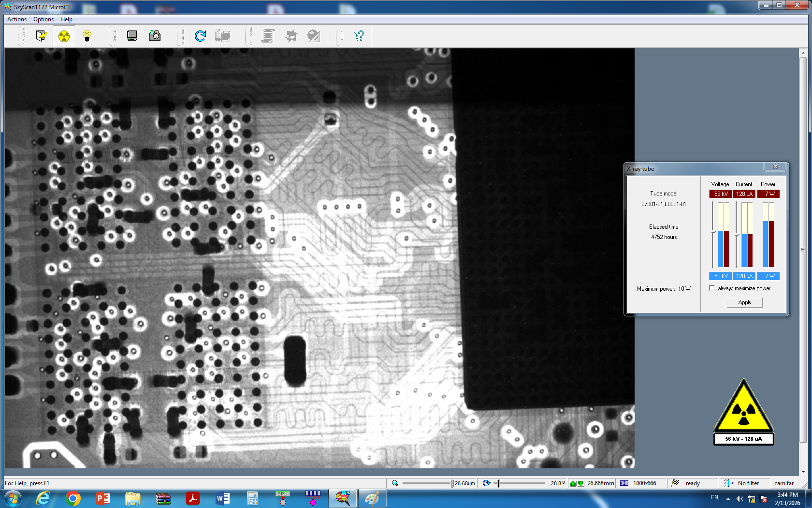Open the Actions menu

click(x=17, y=19)
